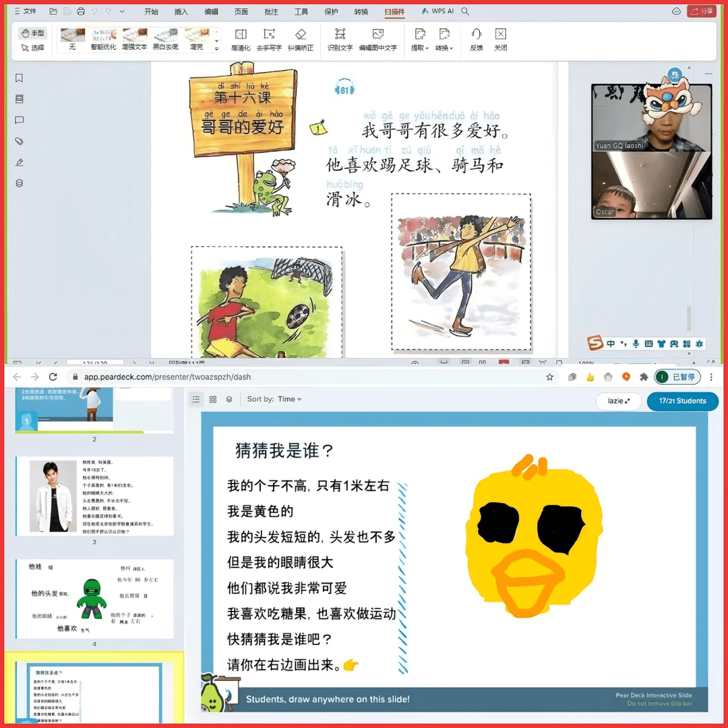Screen dimensions: 728x728
Task: Click the audio headphone 61 icon on page
Action: 344,88
